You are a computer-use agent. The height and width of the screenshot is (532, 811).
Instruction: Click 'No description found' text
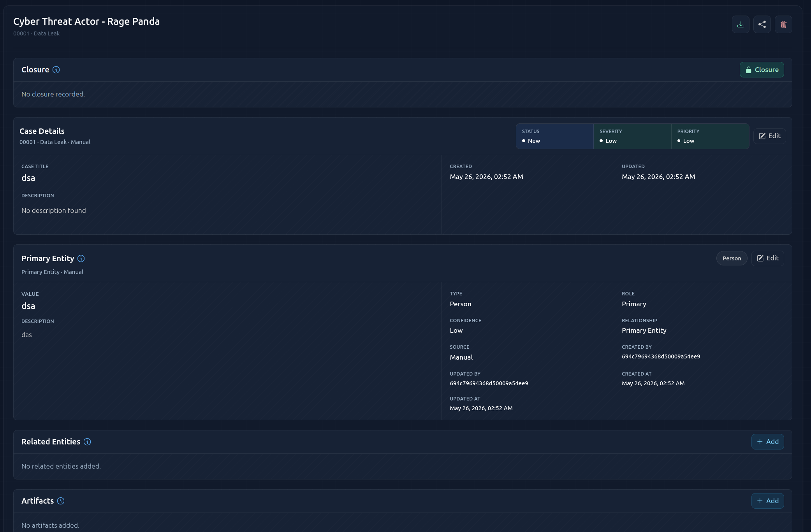pos(54,211)
